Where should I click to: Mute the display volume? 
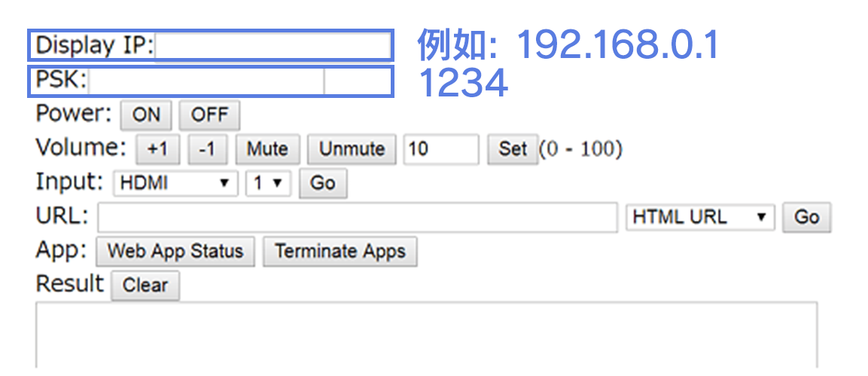[267, 149]
